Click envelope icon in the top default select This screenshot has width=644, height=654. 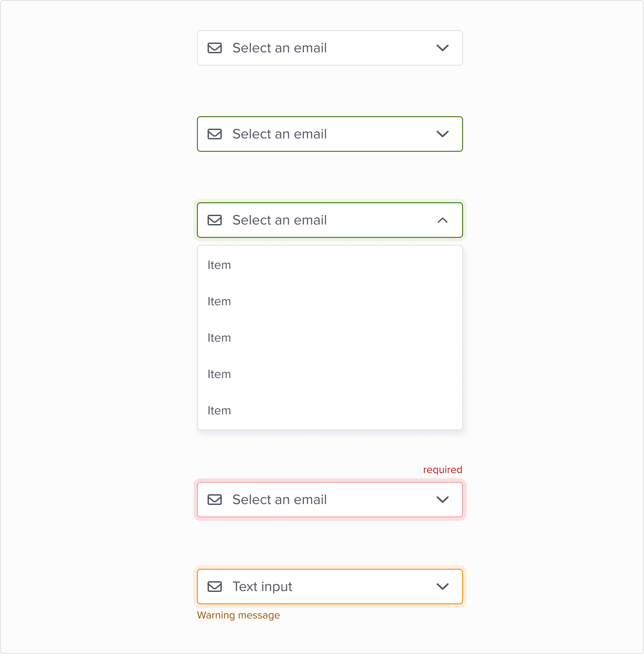pyautogui.click(x=215, y=48)
